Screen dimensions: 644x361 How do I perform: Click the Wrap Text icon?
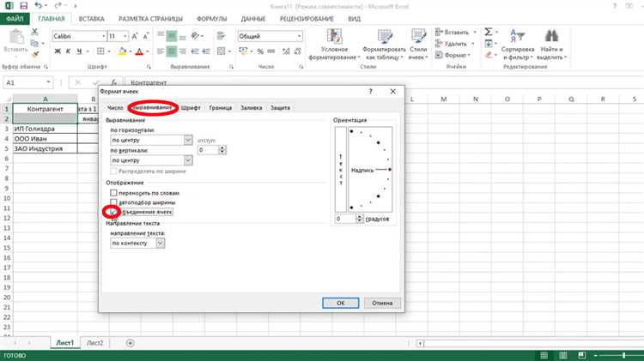click(x=221, y=36)
